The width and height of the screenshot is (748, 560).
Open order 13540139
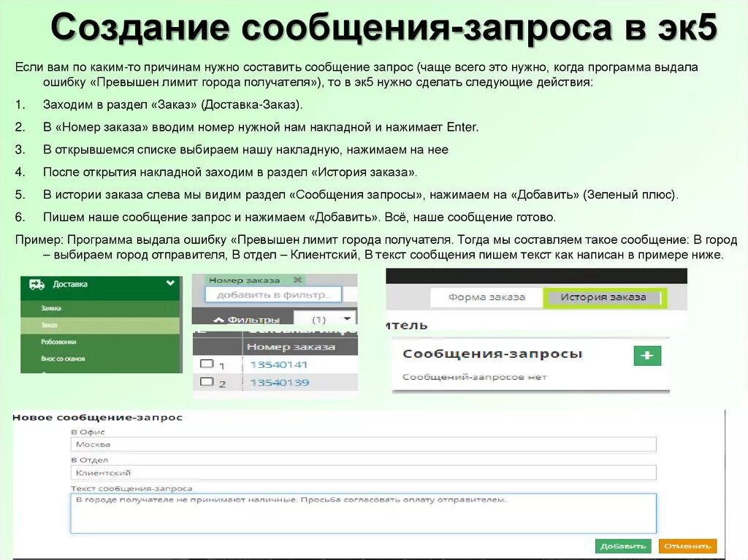point(280,383)
